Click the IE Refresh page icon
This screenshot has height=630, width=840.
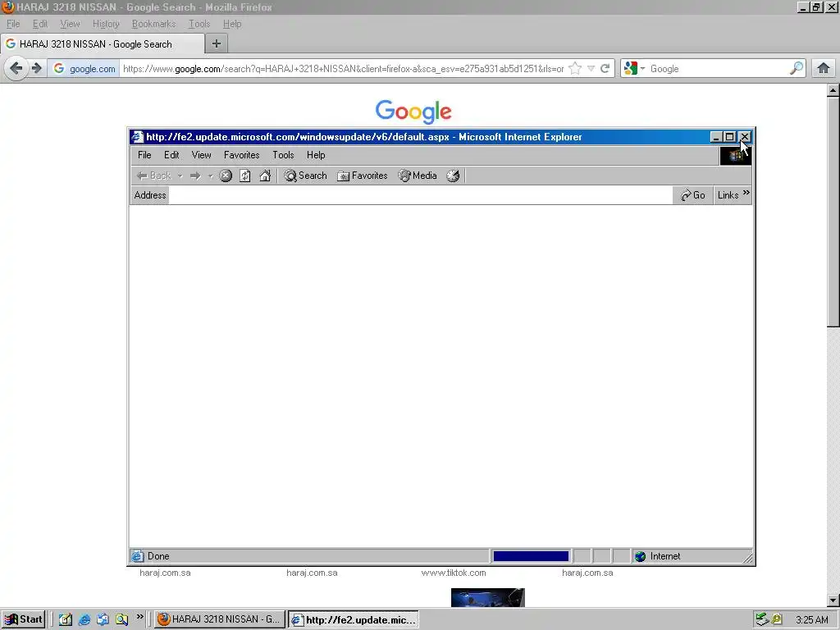tap(244, 176)
